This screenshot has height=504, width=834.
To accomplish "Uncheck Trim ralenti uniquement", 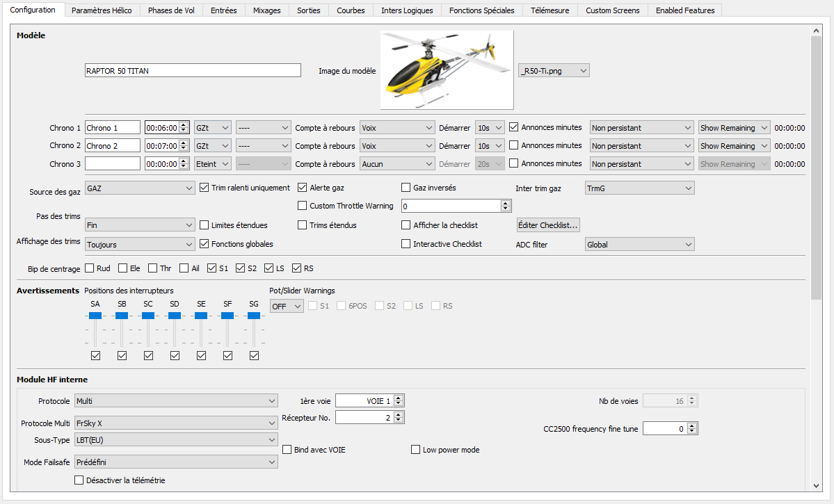I will [x=205, y=188].
